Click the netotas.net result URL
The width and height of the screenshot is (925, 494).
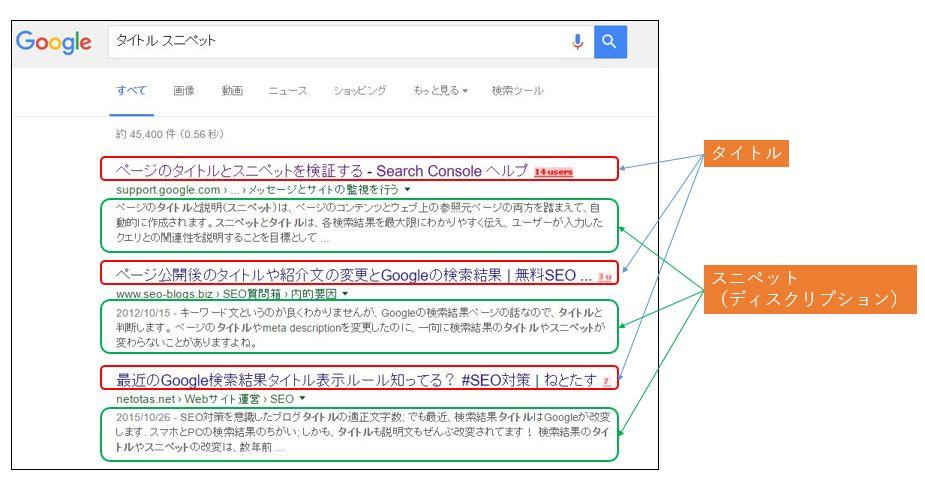click(205, 399)
